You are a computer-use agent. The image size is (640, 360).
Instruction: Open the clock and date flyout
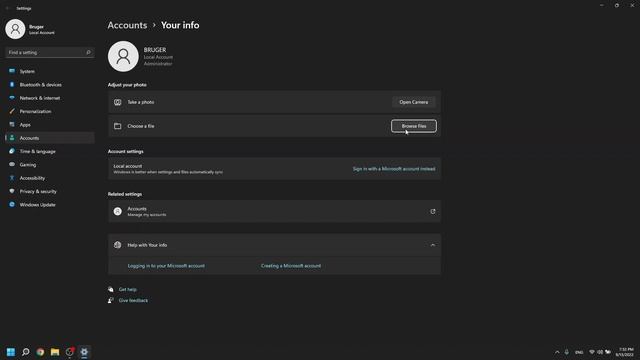625,352
